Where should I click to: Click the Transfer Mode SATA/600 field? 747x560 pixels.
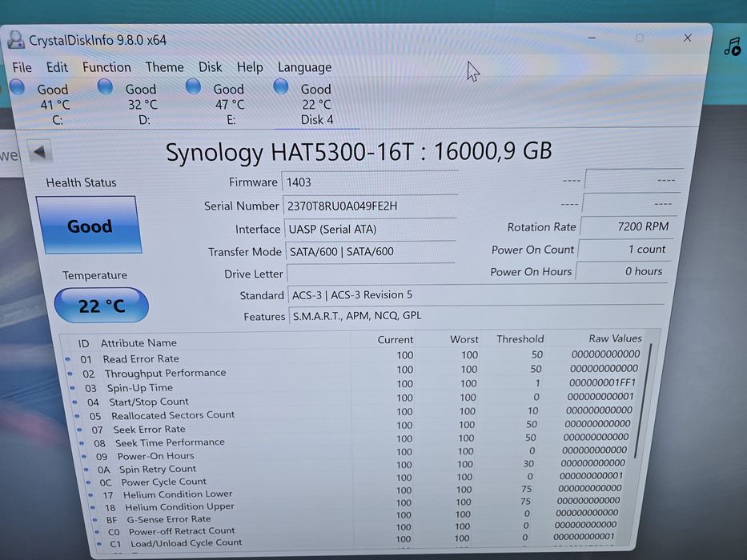[370, 251]
